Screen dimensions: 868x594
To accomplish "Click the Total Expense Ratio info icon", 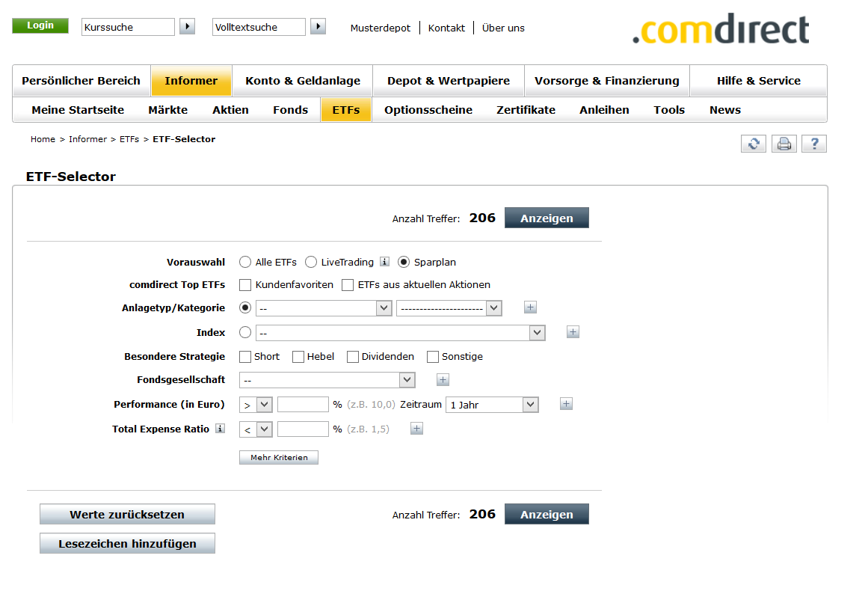I will pyautogui.click(x=221, y=429).
